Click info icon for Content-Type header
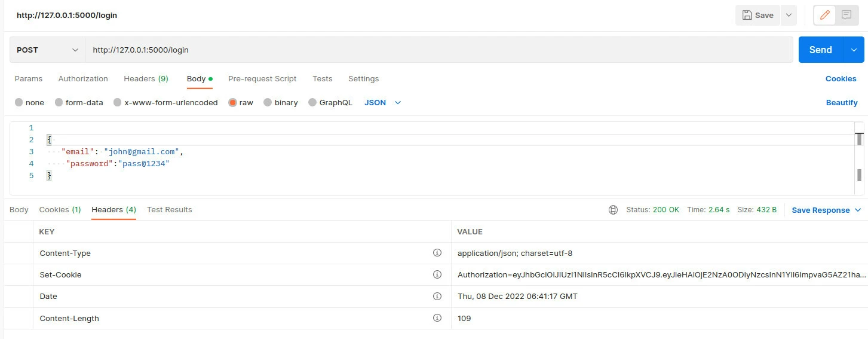The image size is (868, 339). (x=437, y=253)
